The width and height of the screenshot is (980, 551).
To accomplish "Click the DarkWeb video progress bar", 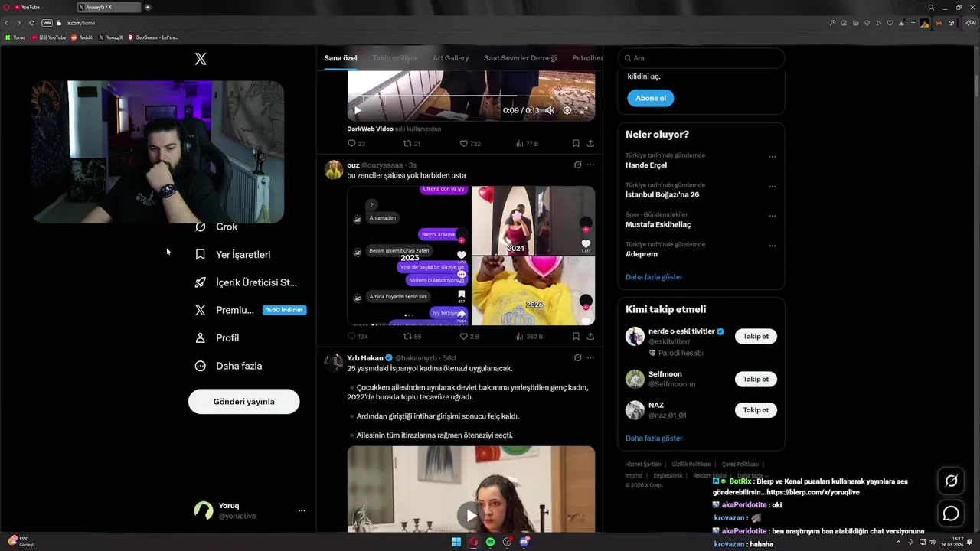I will 471,96.
